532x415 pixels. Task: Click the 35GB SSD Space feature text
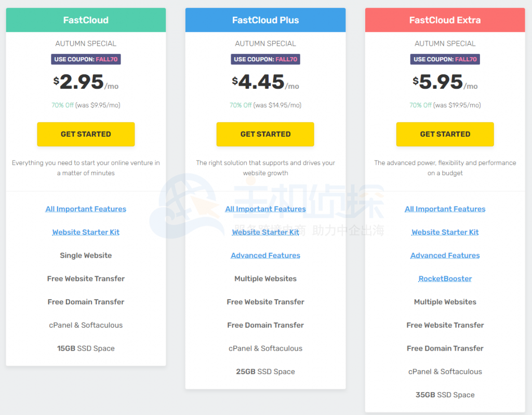point(445,395)
